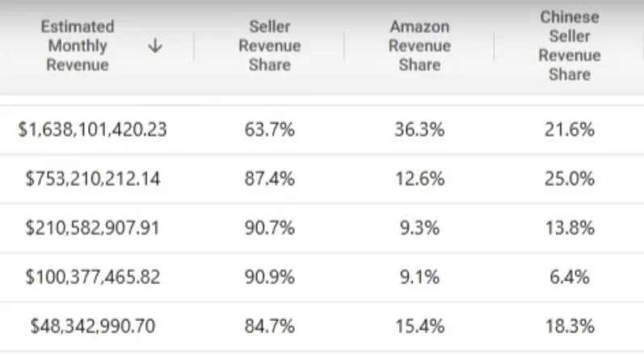
Task: Click the 36.3% Amazon share value
Action: click(419, 129)
